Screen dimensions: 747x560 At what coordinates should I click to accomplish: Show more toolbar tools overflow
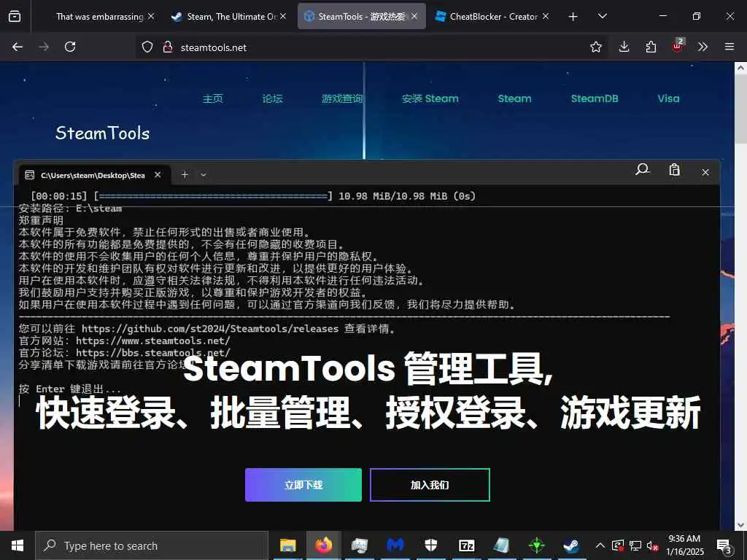(703, 47)
